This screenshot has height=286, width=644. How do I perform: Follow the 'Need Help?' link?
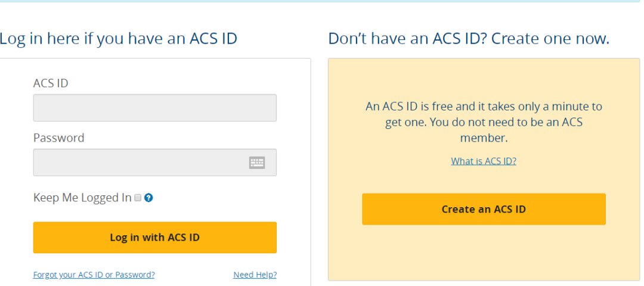click(255, 275)
